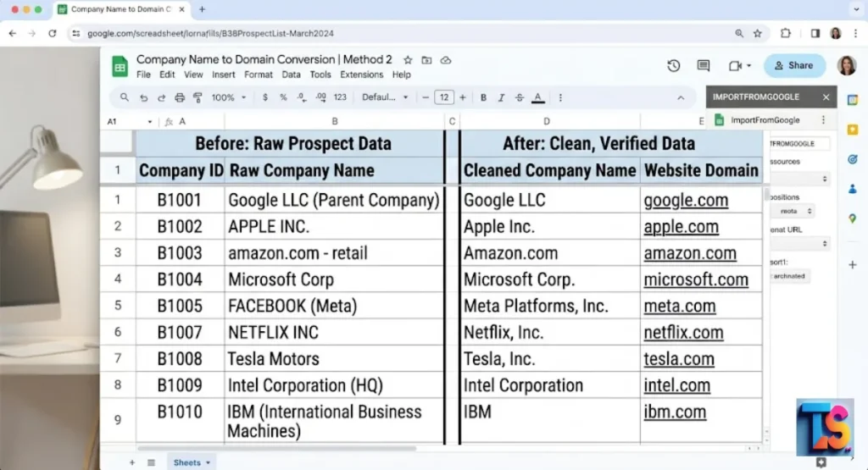Show all sheets list icon
This screenshot has height=470, width=868.
pyautogui.click(x=151, y=462)
